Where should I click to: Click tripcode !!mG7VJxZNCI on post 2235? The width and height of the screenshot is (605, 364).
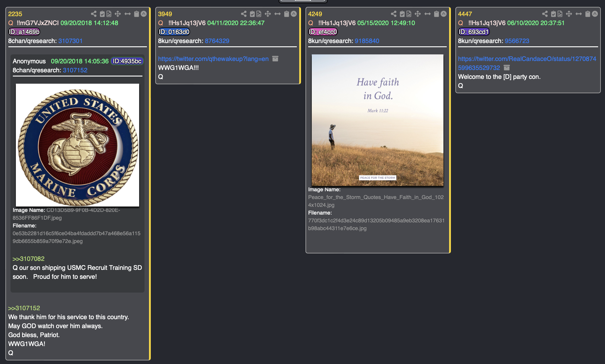[x=38, y=23]
